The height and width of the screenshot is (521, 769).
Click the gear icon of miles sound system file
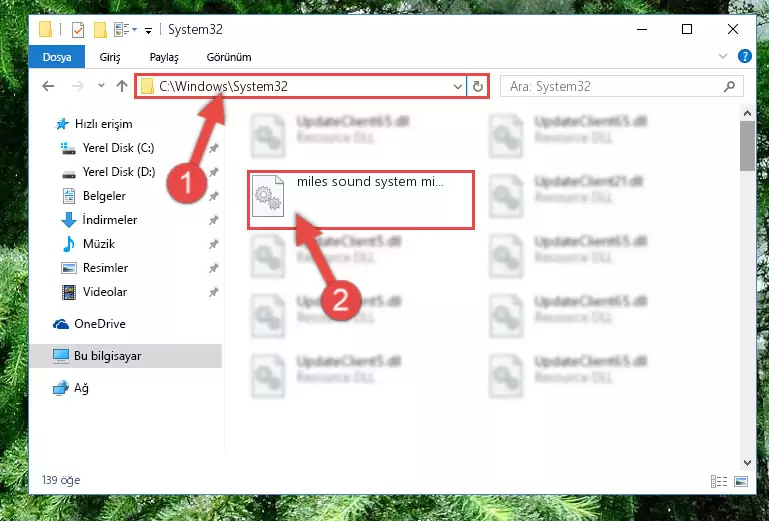[x=268, y=196]
